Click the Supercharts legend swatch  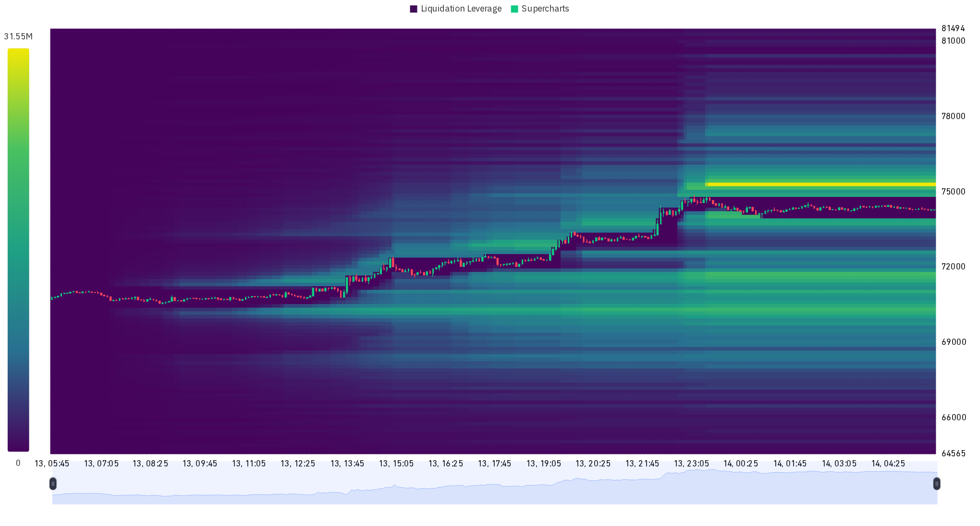tap(514, 9)
